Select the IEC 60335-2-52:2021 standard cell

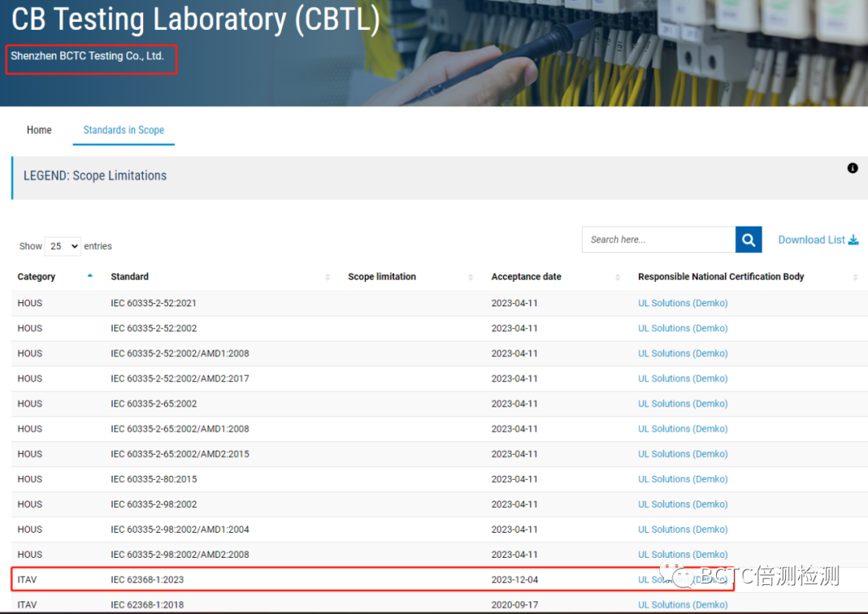pyautogui.click(x=154, y=304)
